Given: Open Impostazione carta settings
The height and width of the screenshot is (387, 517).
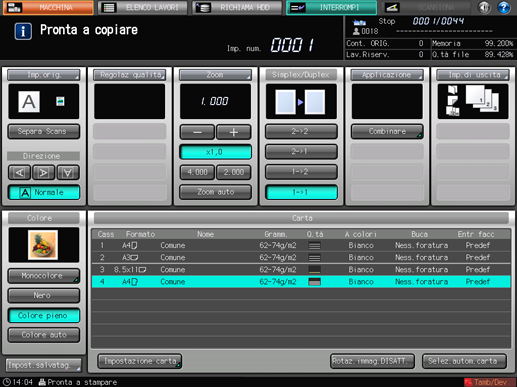Looking at the screenshot, I should tap(140, 361).
